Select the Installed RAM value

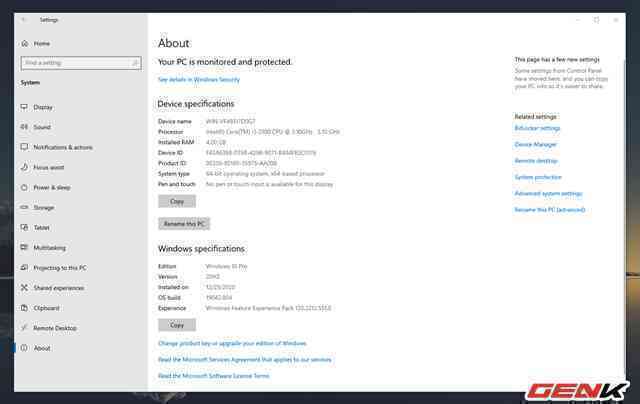pyautogui.click(x=216, y=142)
